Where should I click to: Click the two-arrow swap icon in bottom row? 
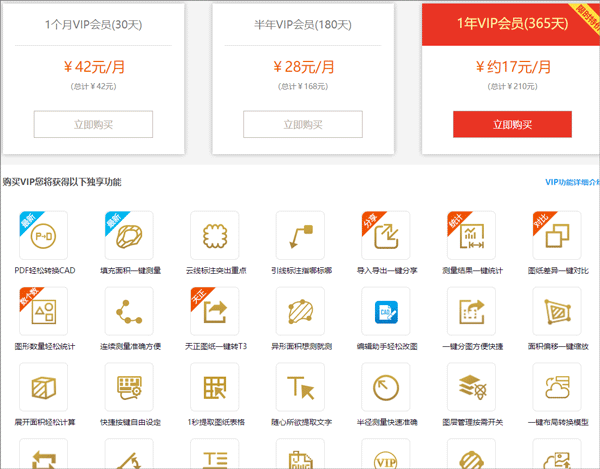point(44,455)
